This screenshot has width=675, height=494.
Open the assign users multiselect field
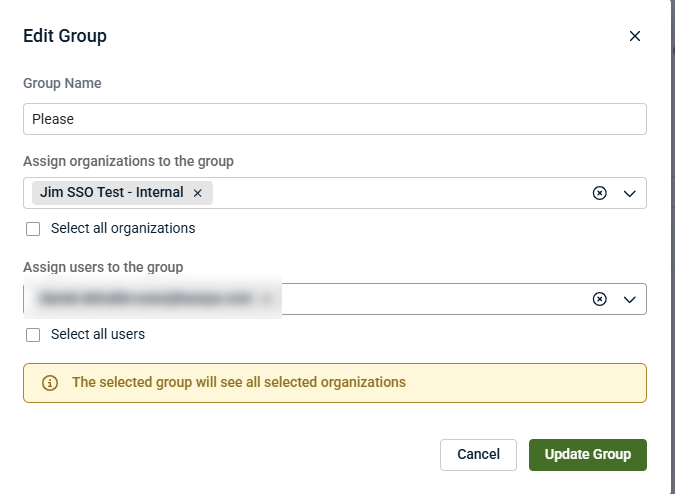pyautogui.click(x=335, y=299)
